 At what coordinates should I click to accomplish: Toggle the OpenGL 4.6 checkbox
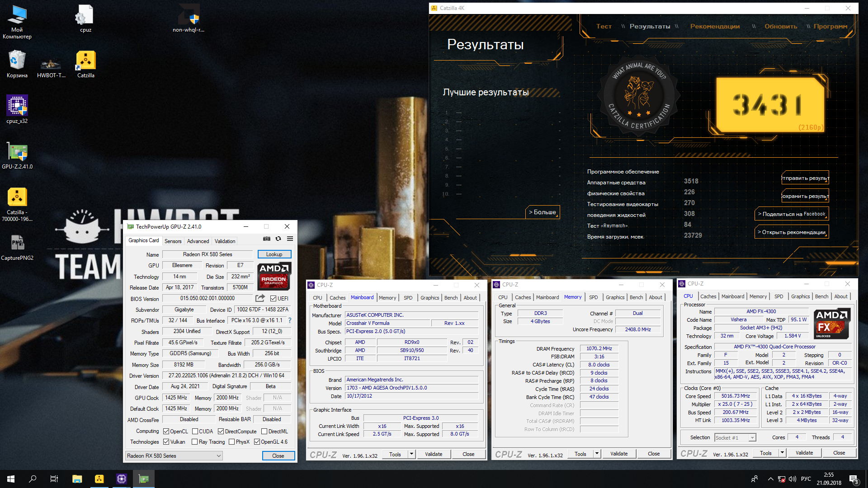click(x=257, y=441)
